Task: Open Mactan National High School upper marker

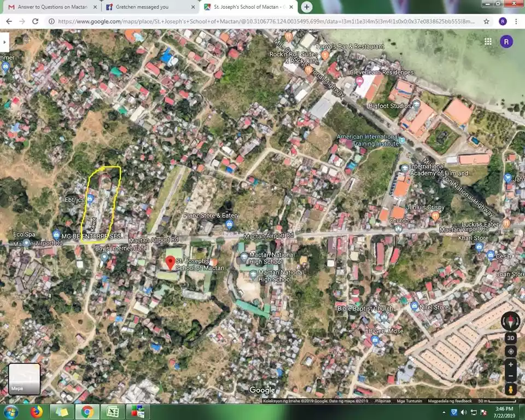Action: pos(244,258)
